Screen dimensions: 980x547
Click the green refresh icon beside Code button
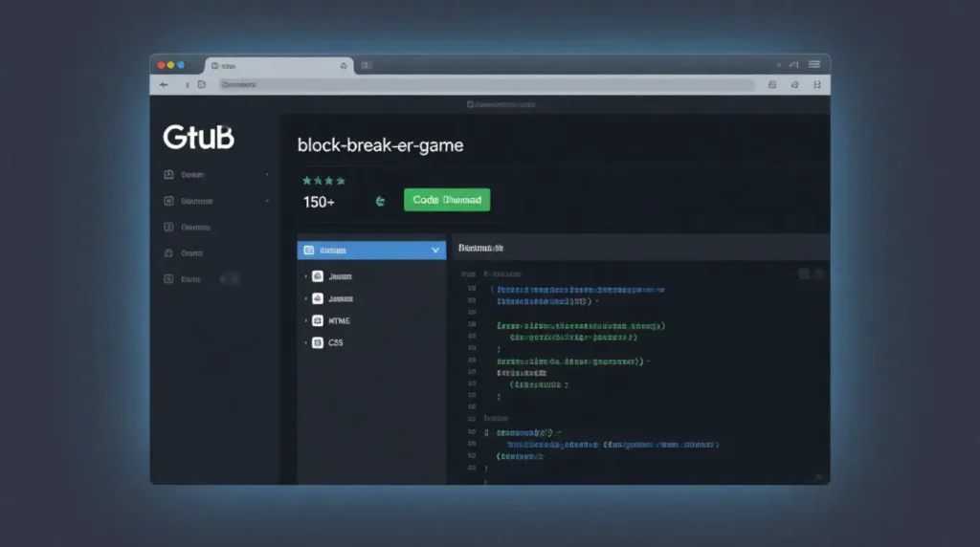point(380,201)
